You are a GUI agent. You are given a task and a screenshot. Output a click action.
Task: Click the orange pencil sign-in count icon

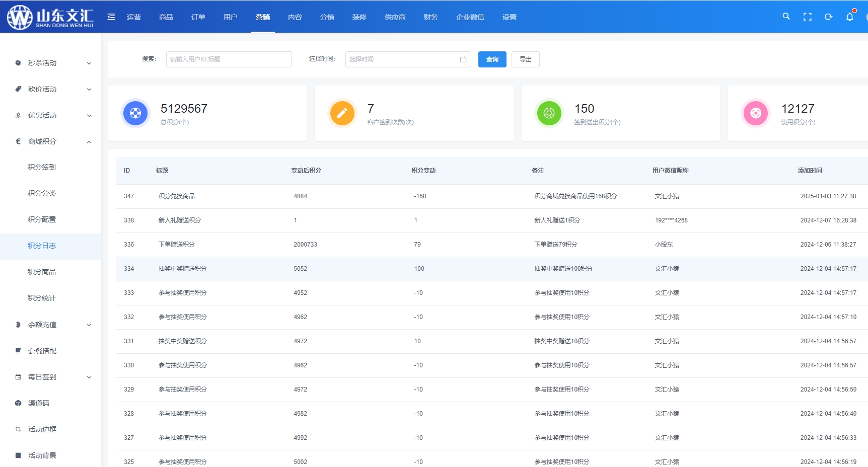point(342,113)
